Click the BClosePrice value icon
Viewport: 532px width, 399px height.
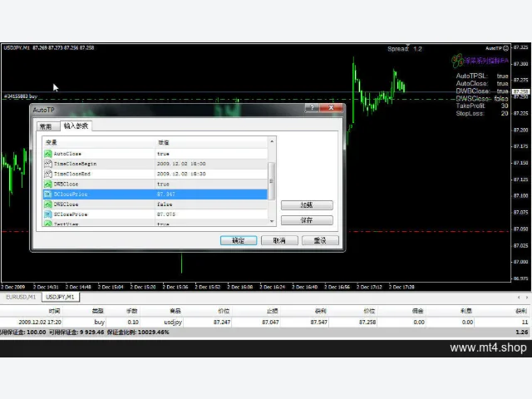(x=48, y=194)
